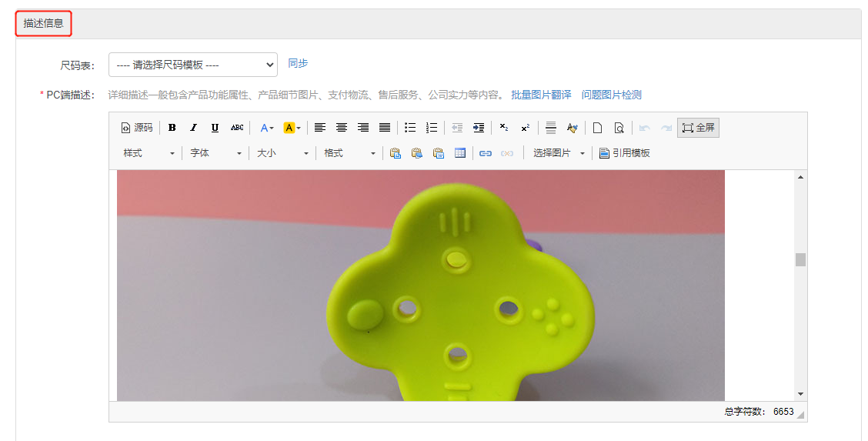The width and height of the screenshot is (868, 441).
Task: Click the preview document icon
Action: coord(619,128)
